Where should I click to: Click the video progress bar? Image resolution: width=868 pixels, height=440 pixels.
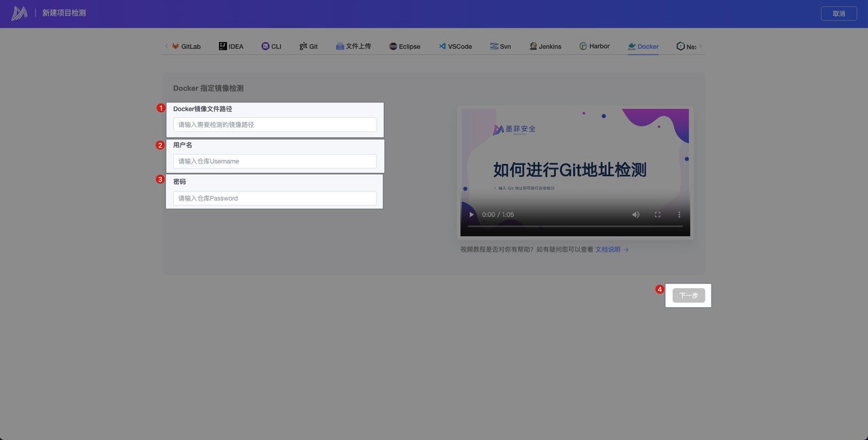(575, 226)
